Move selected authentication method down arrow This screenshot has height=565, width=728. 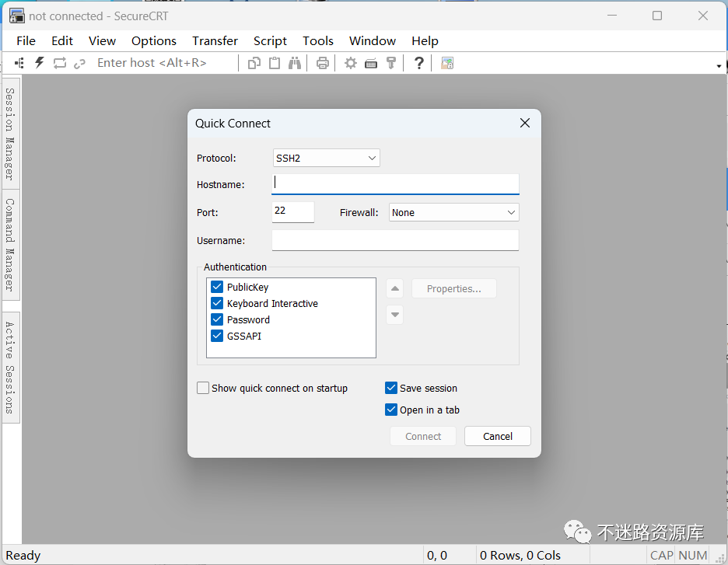tap(394, 315)
